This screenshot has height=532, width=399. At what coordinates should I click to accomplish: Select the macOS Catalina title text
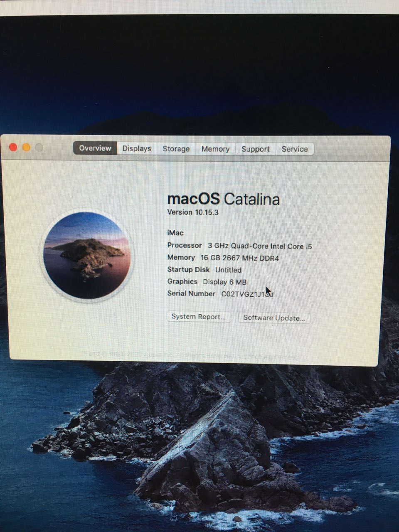pos(224,199)
